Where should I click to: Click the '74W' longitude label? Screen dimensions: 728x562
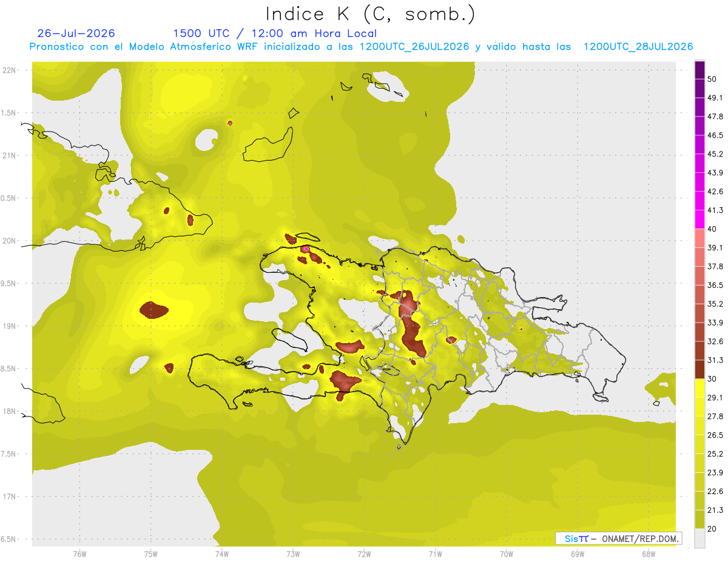click(x=221, y=554)
